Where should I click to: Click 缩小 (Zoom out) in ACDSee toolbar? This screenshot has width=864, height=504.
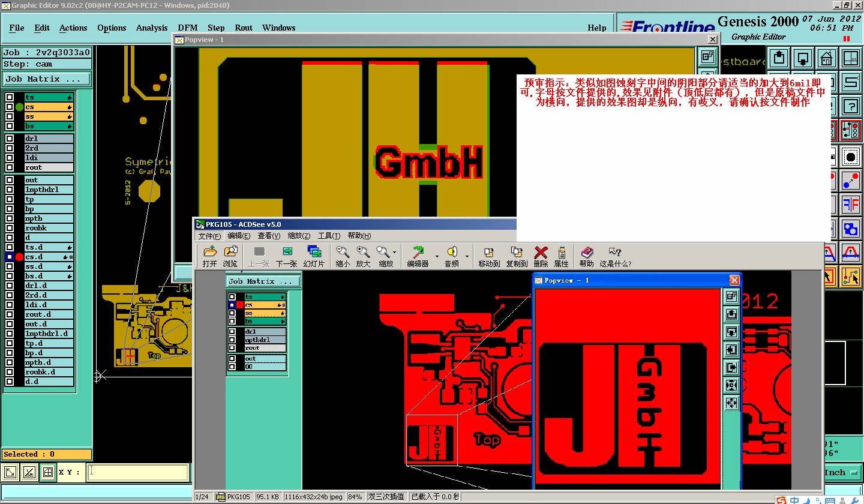[x=343, y=256]
